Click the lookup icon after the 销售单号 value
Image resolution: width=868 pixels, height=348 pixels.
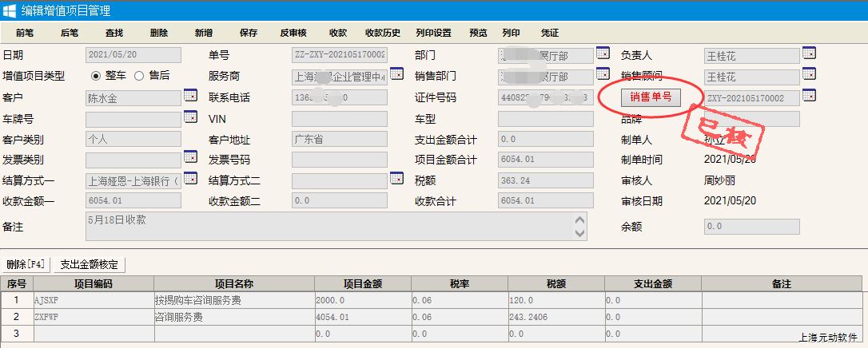[809, 95]
